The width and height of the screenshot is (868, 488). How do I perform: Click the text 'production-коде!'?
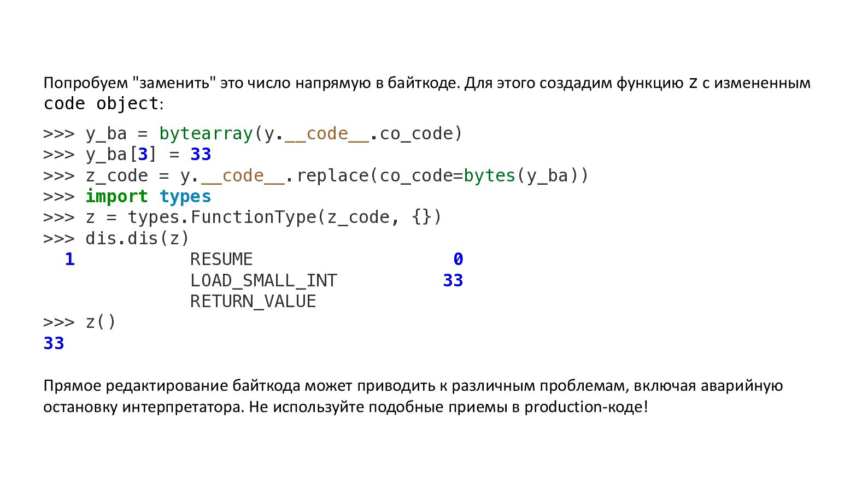(586, 407)
